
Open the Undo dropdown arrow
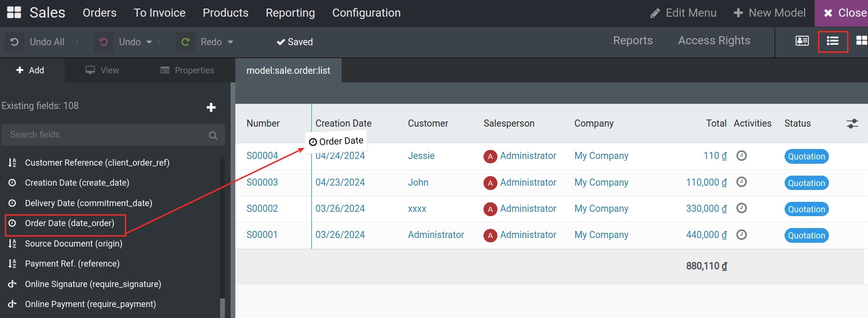(x=149, y=42)
